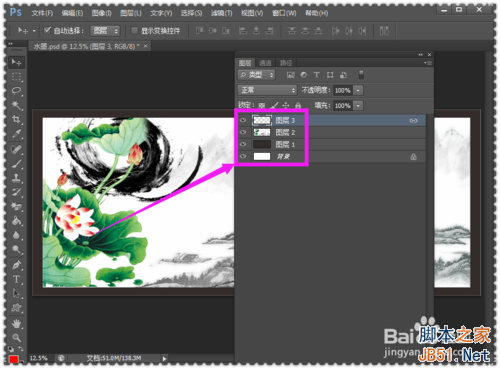Image resolution: width=500 pixels, height=369 pixels.
Task: Select the History Brush tool
Action: 16,192
